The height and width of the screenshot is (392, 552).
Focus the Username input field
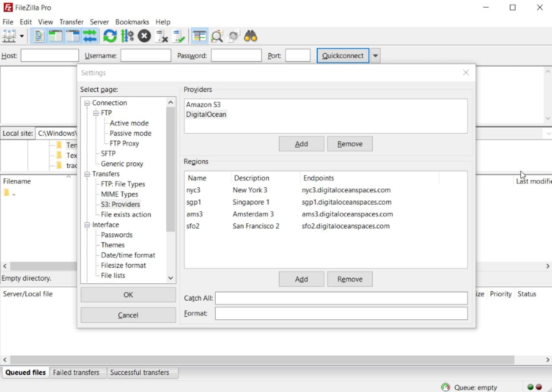click(x=146, y=55)
